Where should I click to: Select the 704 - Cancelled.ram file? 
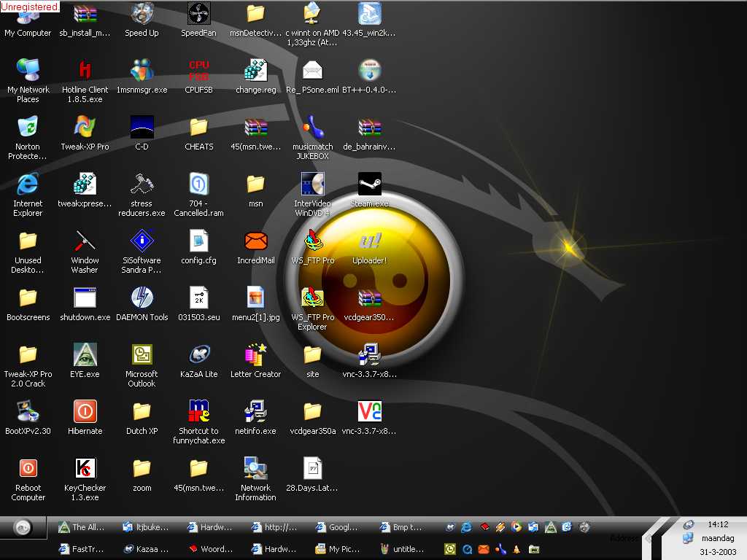coord(198,184)
